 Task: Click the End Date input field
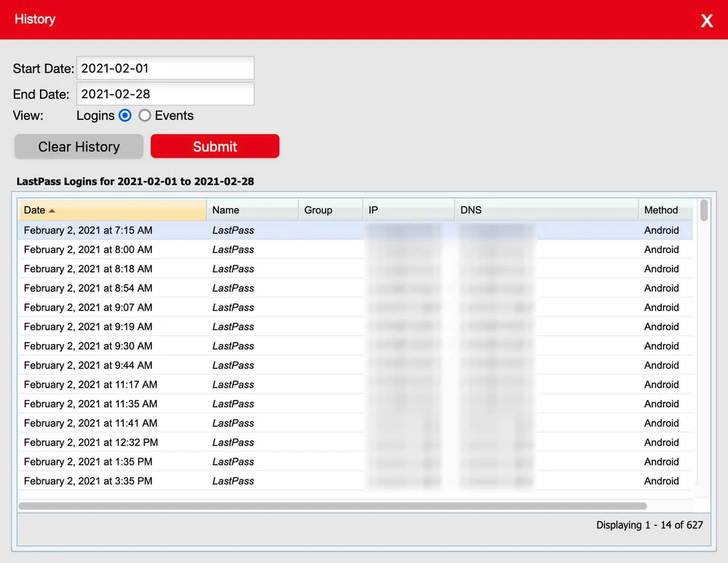165,94
